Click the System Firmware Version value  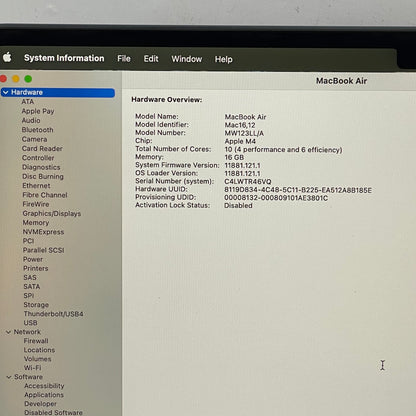tap(242, 165)
